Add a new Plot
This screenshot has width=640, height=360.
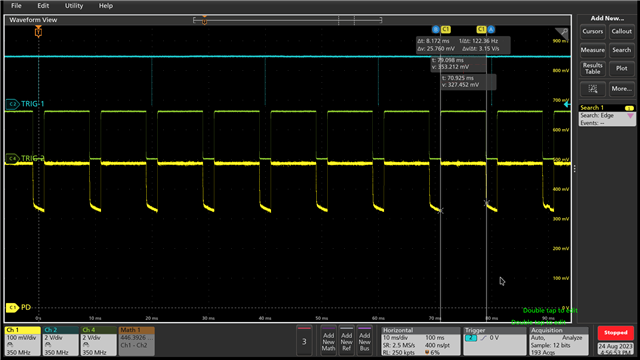[x=621, y=69]
